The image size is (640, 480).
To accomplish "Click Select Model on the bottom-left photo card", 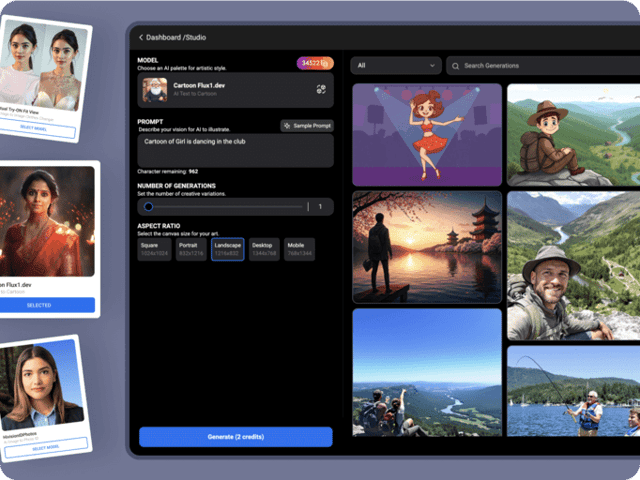I will click(45, 447).
